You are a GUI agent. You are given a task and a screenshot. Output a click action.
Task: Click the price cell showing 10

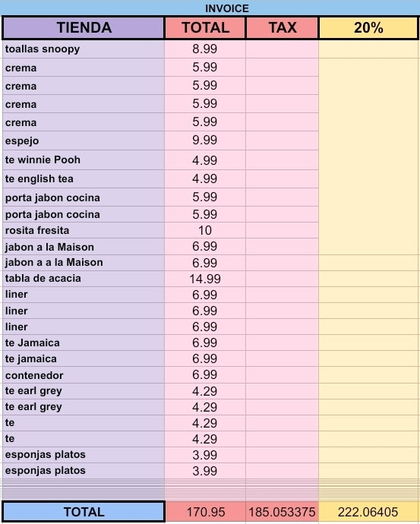[x=205, y=230]
